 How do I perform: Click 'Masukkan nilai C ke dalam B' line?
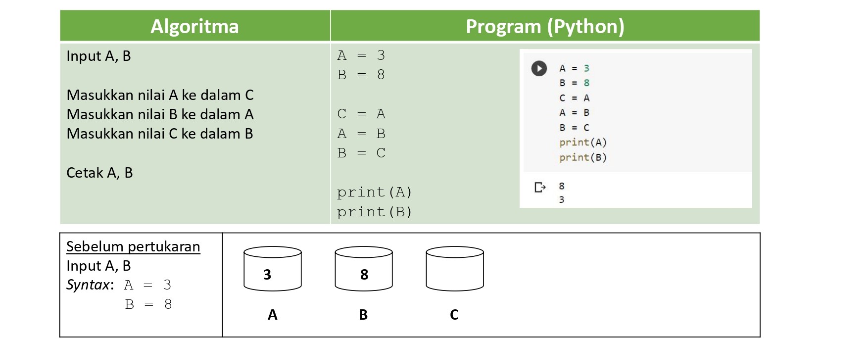(160, 134)
